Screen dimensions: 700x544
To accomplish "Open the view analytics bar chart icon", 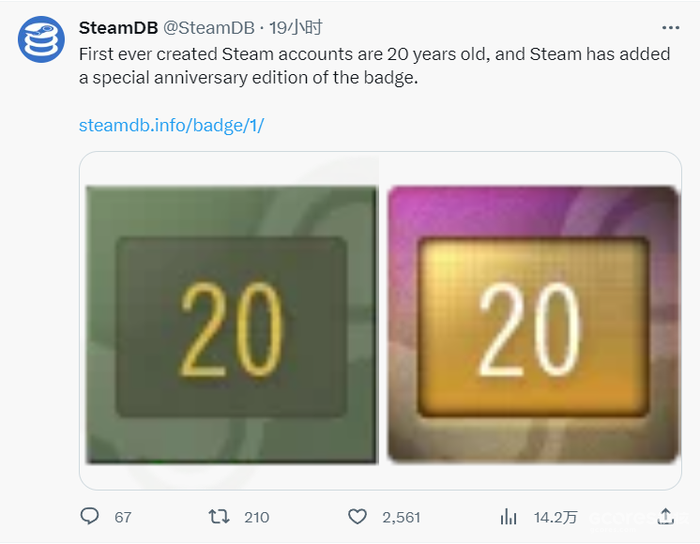I will click(x=508, y=517).
